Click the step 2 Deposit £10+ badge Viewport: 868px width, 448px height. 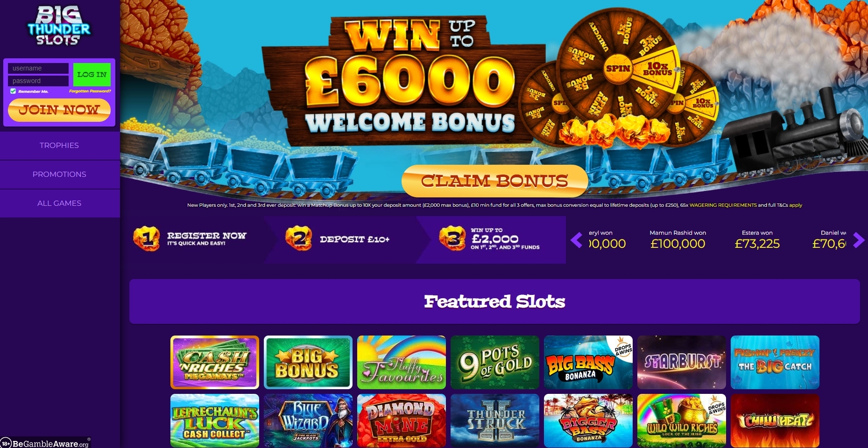point(298,238)
